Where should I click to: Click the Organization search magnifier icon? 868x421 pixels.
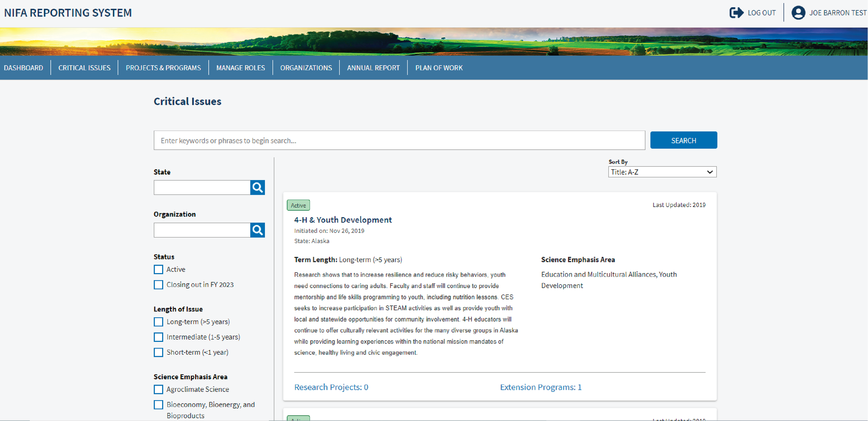coord(257,230)
